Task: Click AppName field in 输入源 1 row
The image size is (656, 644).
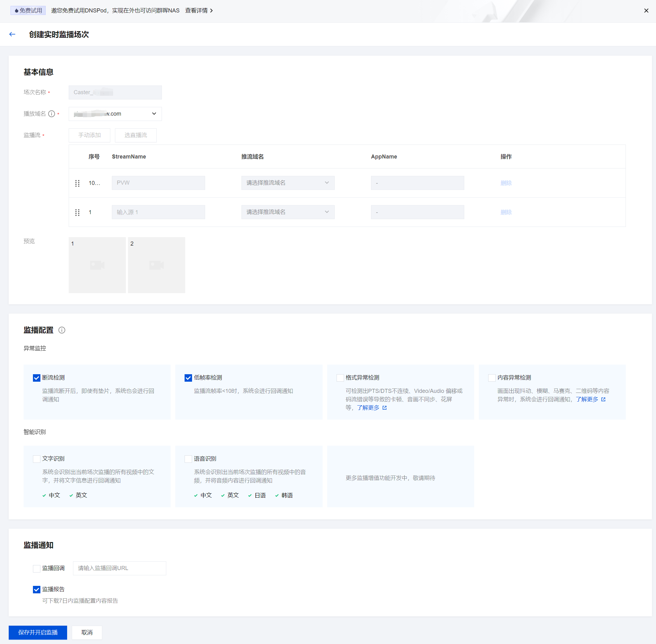Action: (417, 212)
